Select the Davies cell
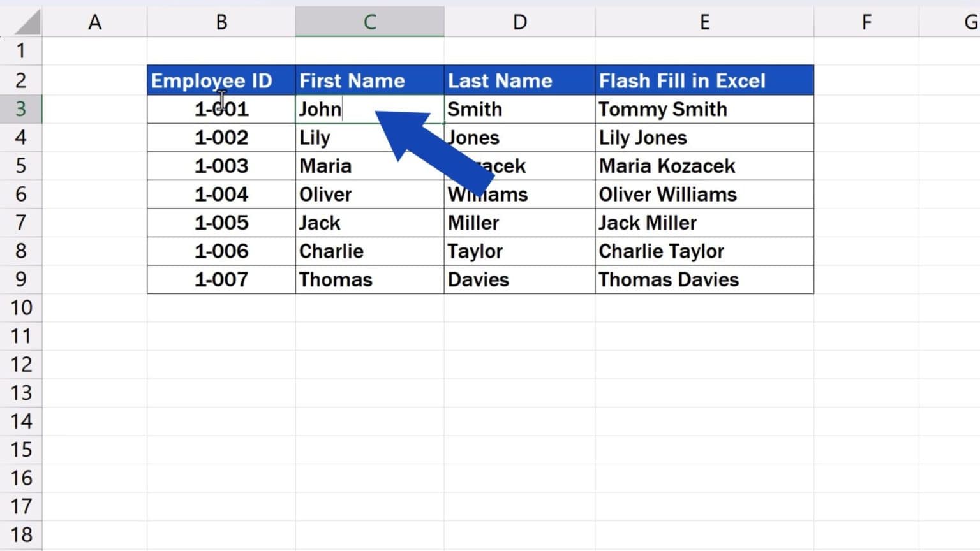Screen dimensions: 980x551 tap(519, 279)
